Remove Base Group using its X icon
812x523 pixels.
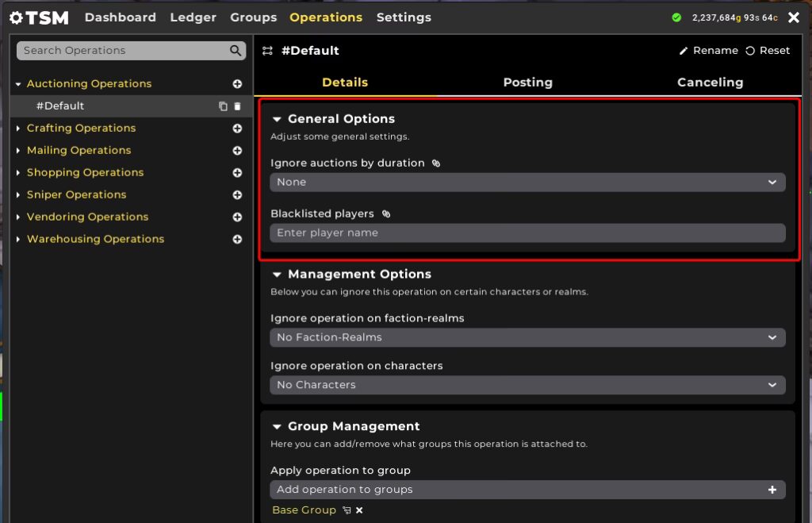pos(359,510)
